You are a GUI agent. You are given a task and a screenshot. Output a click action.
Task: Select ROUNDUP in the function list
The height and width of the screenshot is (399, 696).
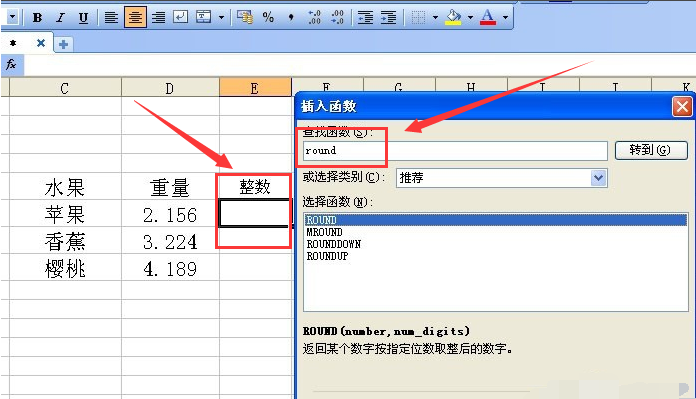pyautogui.click(x=495, y=256)
